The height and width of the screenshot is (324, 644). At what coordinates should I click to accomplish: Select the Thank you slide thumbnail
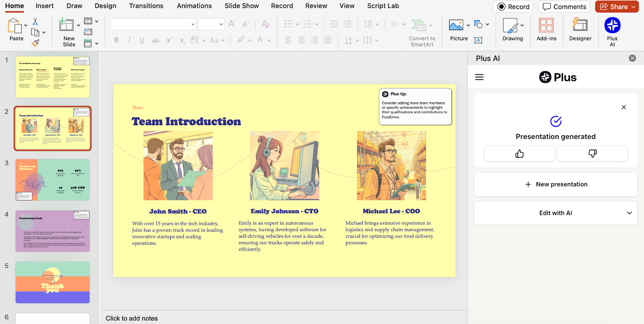click(53, 283)
